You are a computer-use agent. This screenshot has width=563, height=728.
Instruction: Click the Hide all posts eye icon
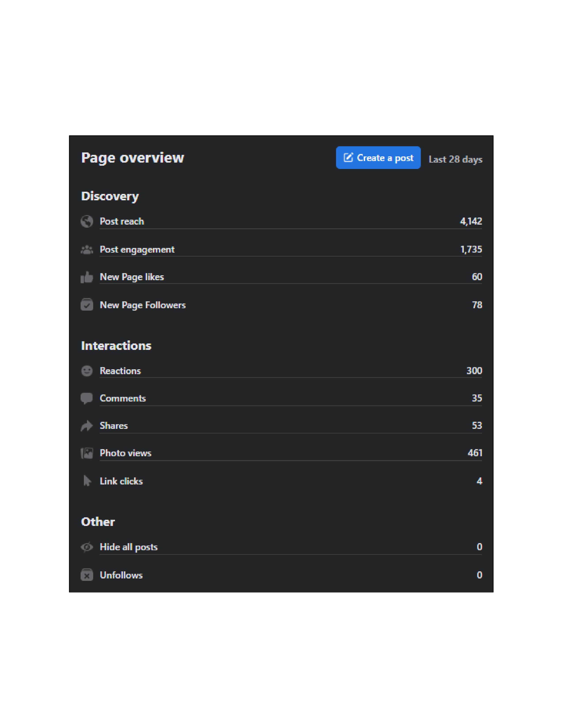[87, 547]
